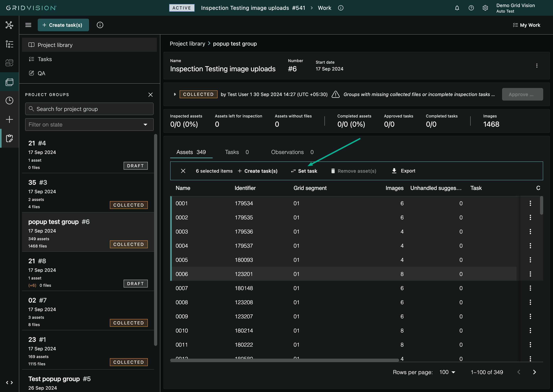This screenshot has width=553, height=392.
Task: Expand the sidebar with the code arrows icon
Action: [x=9, y=383]
